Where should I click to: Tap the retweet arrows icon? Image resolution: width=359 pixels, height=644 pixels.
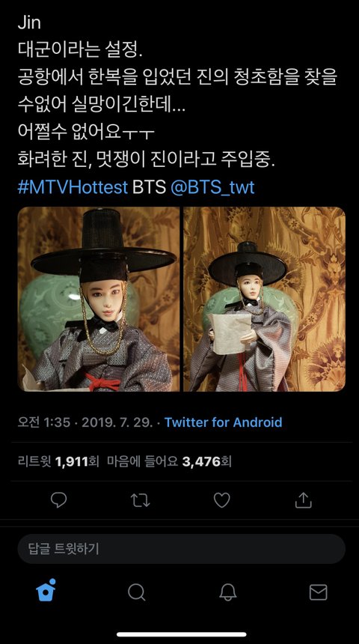pyautogui.click(x=140, y=500)
